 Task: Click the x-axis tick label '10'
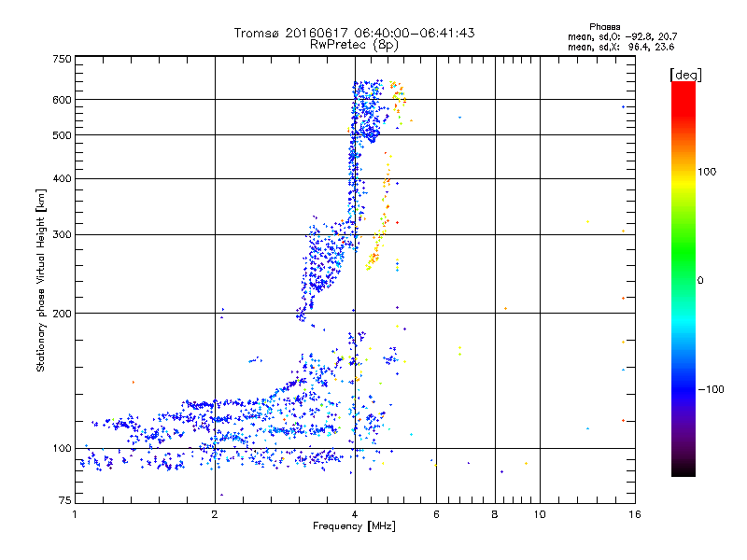(540, 514)
